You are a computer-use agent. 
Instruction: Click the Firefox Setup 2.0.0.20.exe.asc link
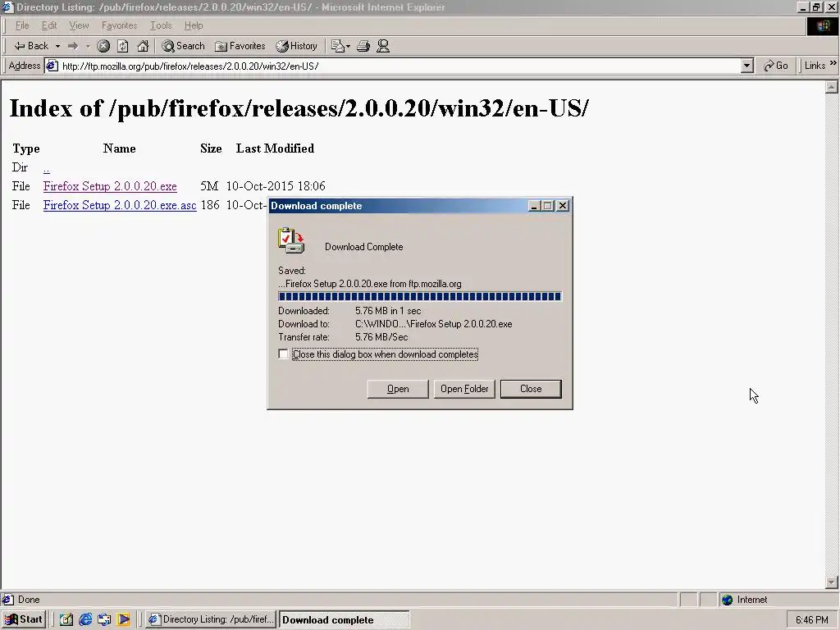(120, 205)
